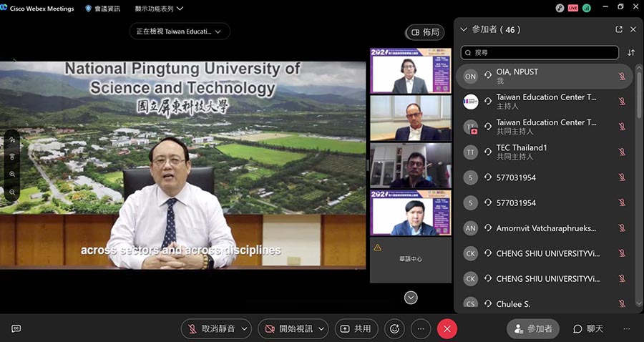The image size is (644, 342).
Task: Select thumbnail of man in blue jacket
Action: (411, 212)
